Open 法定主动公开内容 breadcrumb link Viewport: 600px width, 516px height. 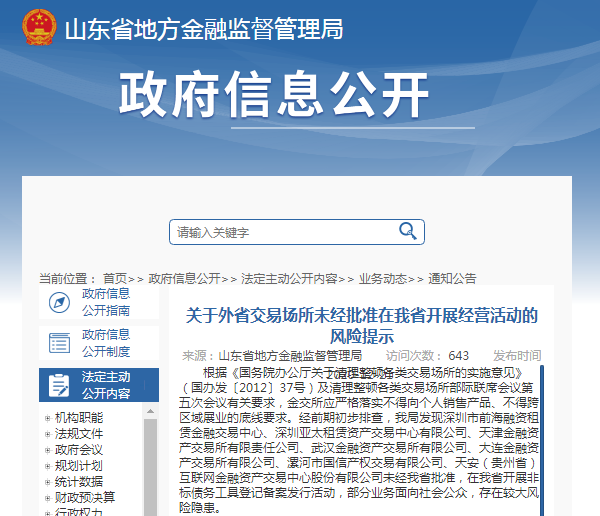pyautogui.click(x=289, y=278)
